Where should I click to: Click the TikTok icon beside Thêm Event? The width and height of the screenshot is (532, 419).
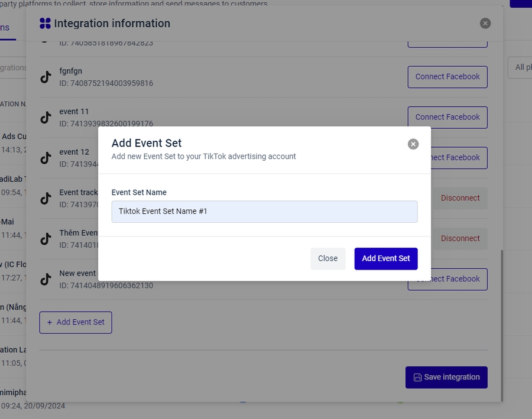point(46,239)
